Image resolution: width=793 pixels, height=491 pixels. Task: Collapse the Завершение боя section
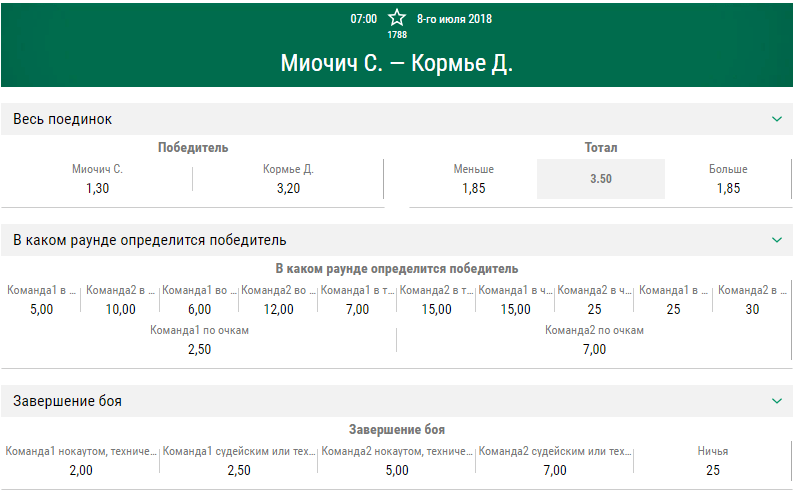pos(777,401)
